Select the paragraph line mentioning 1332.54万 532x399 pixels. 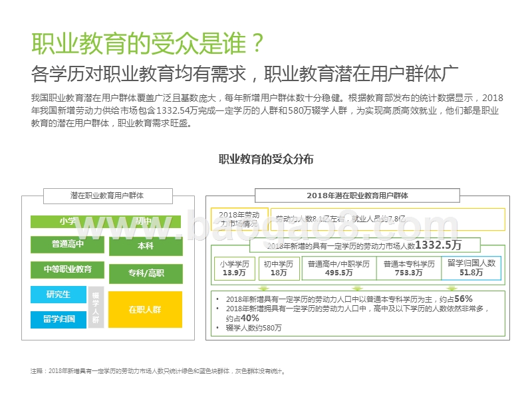pos(265,110)
